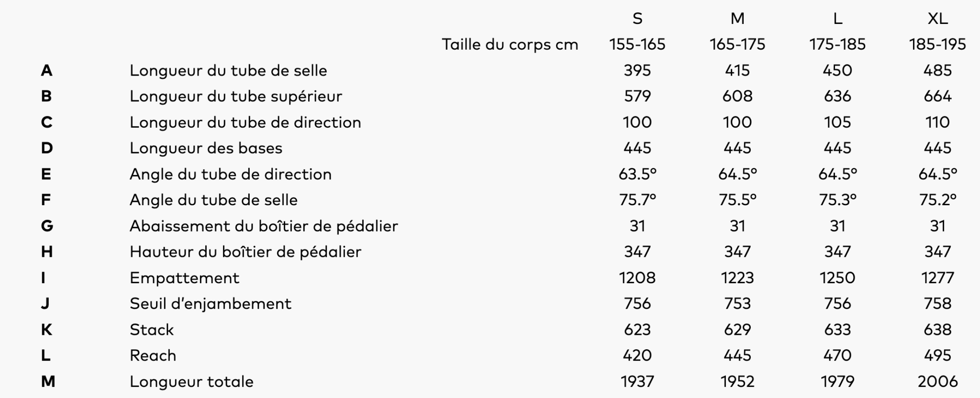Image resolution: width=980 pixels, height=398 pixels.
Task: Click the 155-165 body height value
Action: pos(637,44)
